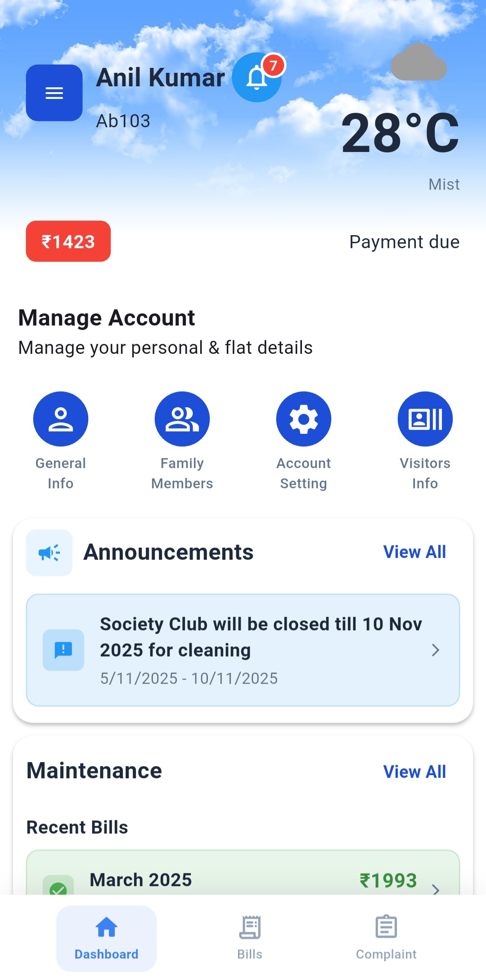
Task: Open Account Setting gear icon
Action: (304, 419)
